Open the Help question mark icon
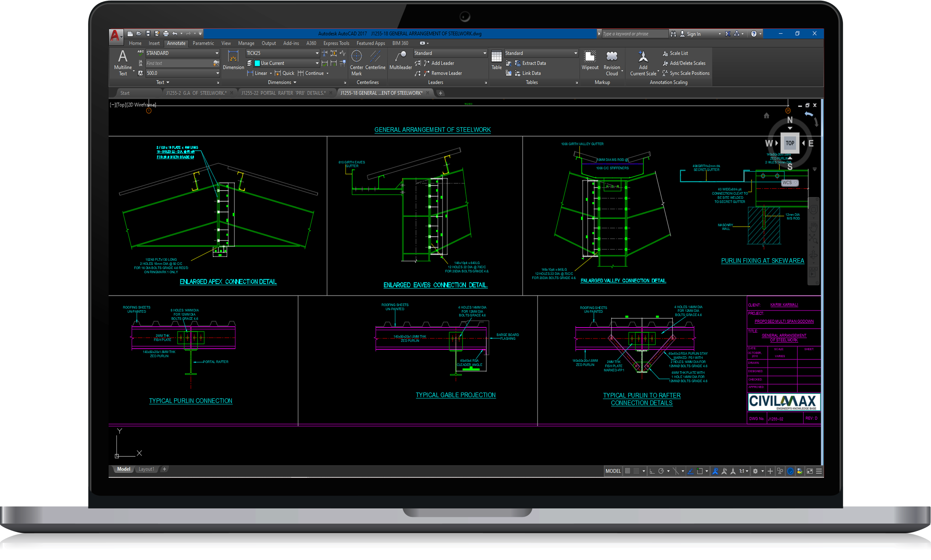 pos(754,34)
